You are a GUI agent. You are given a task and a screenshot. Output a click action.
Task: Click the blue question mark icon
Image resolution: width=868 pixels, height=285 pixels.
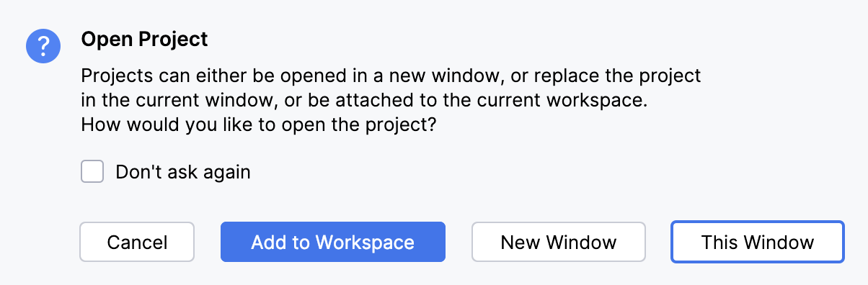[x=43, y=46]
